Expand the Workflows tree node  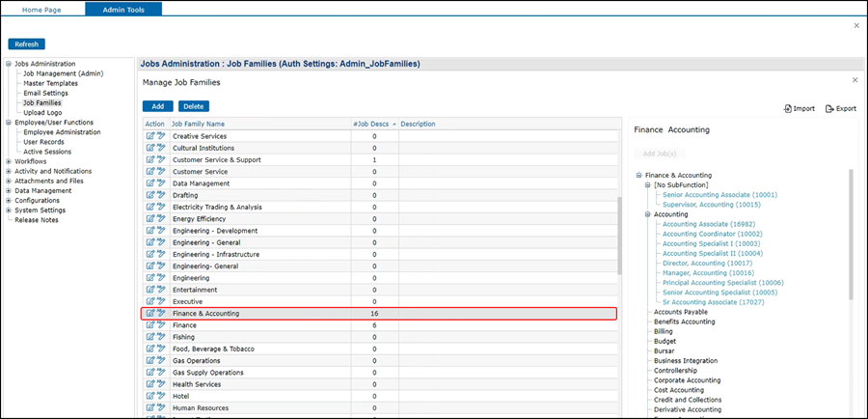click(9, 161)
